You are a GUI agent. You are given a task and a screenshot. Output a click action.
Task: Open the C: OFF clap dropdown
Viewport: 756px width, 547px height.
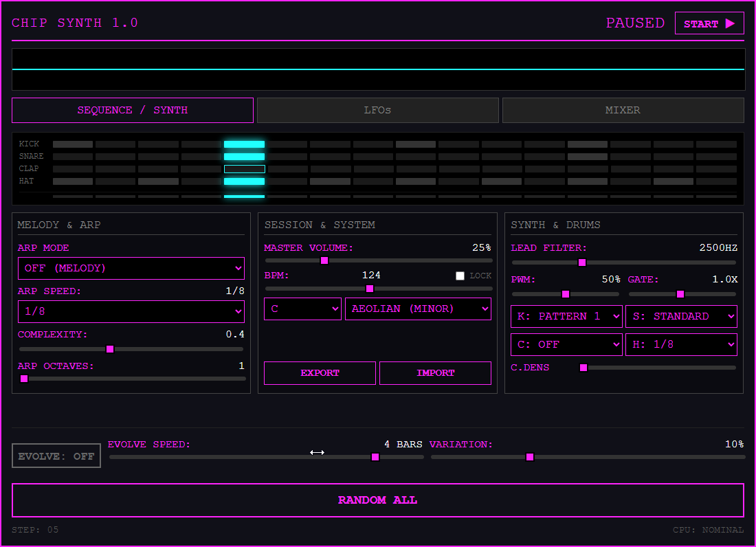566,344
